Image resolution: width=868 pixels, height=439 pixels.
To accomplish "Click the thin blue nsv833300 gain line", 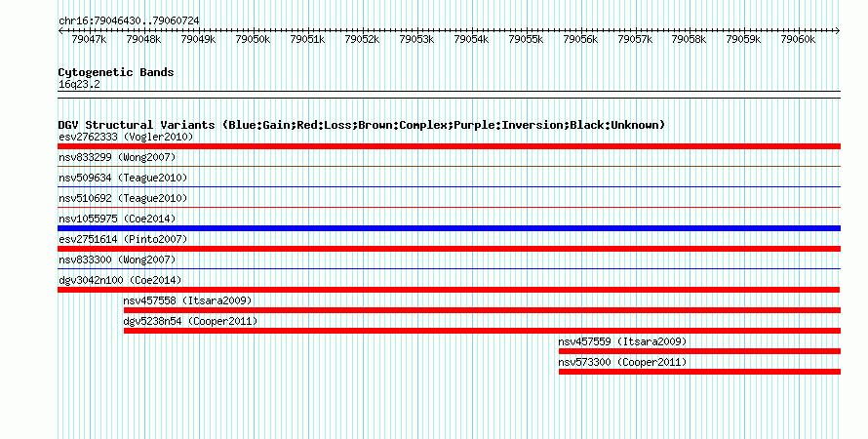I will [x=449, y=268].
